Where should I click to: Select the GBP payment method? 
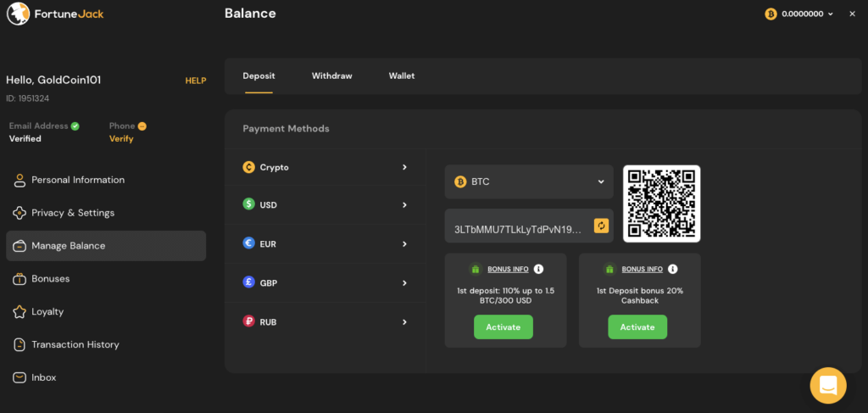(x=325, y=283)
